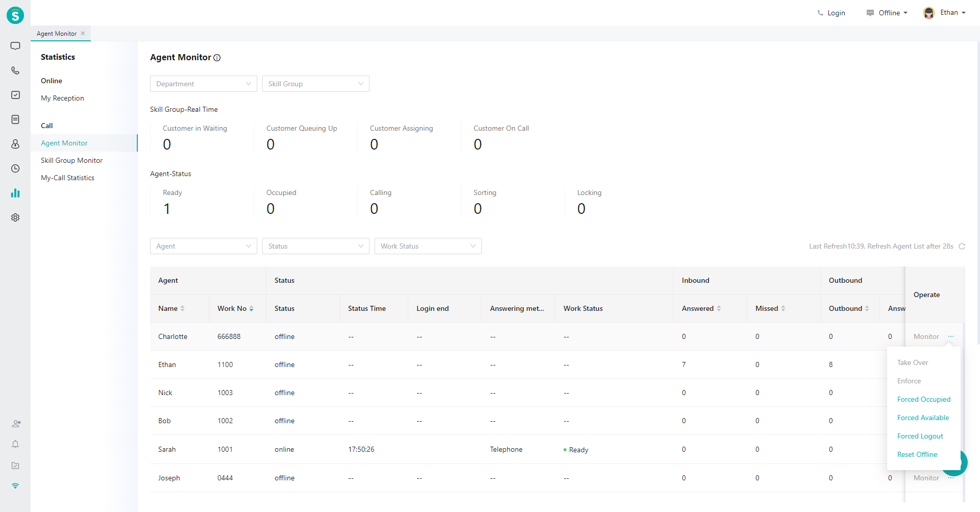Open the phone calls sidebar icon

click(15, 70)
